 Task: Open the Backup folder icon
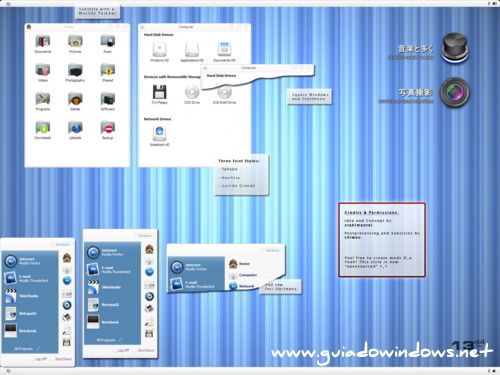coord(108,128)
